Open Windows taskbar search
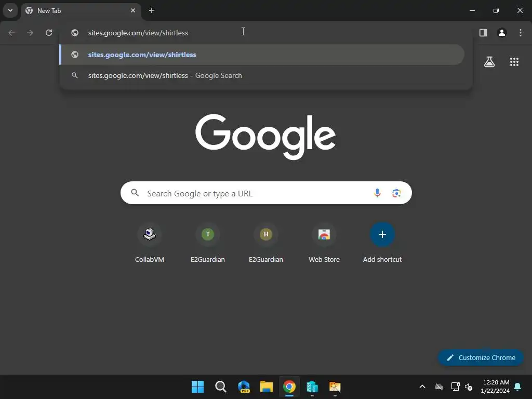This screenshot has height=399, width=532. tap(220, 387)
